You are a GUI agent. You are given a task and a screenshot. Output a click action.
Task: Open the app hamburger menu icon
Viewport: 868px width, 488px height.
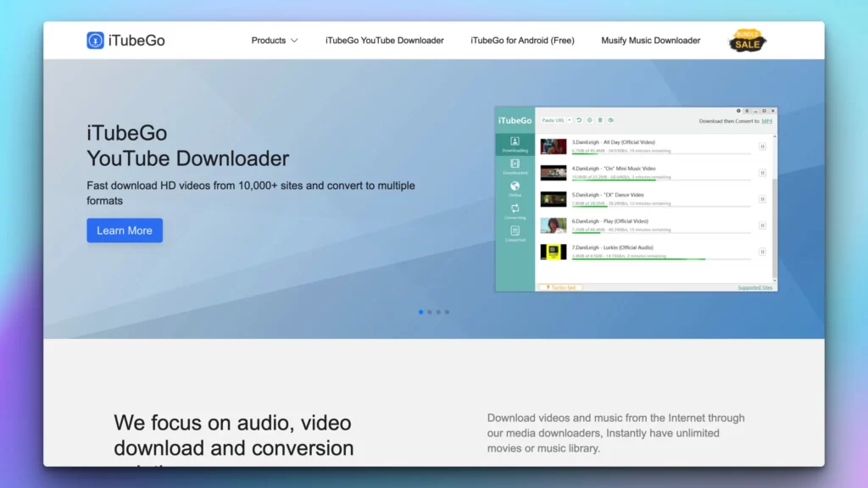747,111
